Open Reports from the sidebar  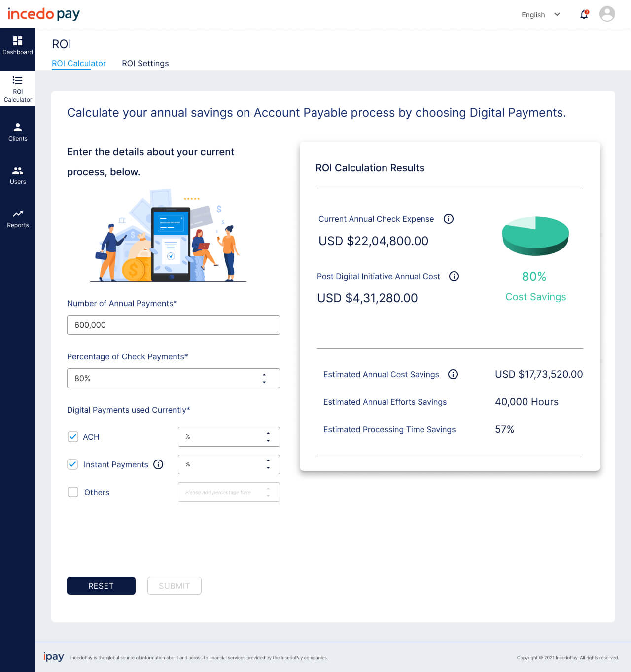[18, 217]
